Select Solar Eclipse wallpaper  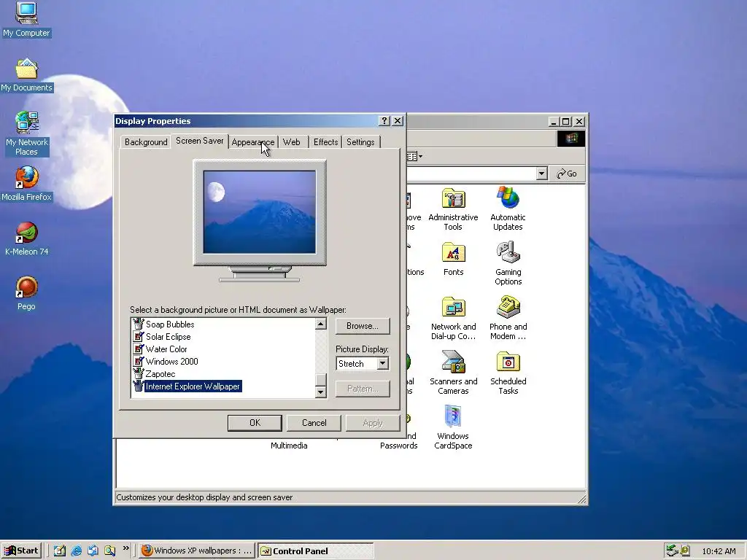point(168,337)
